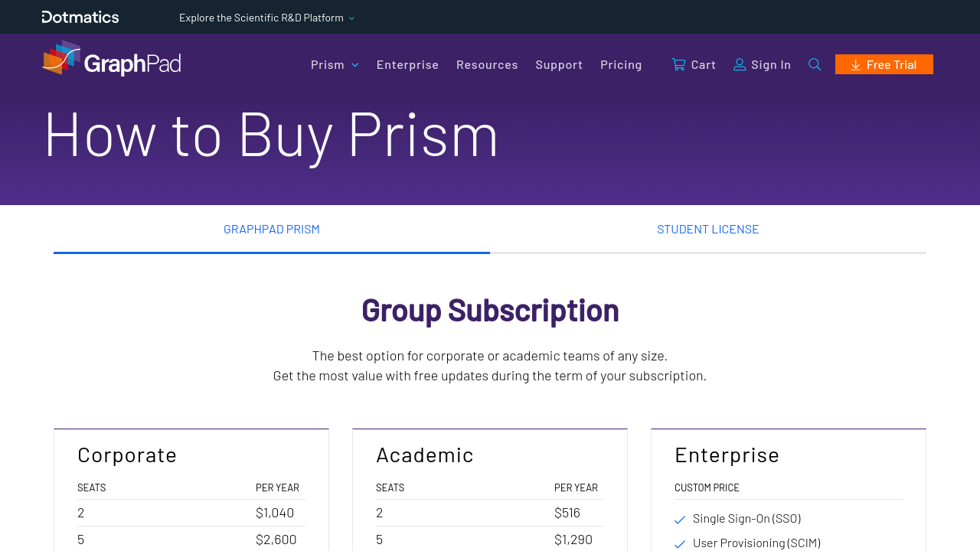The height and width of the screenshot is (551, 980).
Task: Select the Academic 2 seats $516 row
Action: point(489,513)
